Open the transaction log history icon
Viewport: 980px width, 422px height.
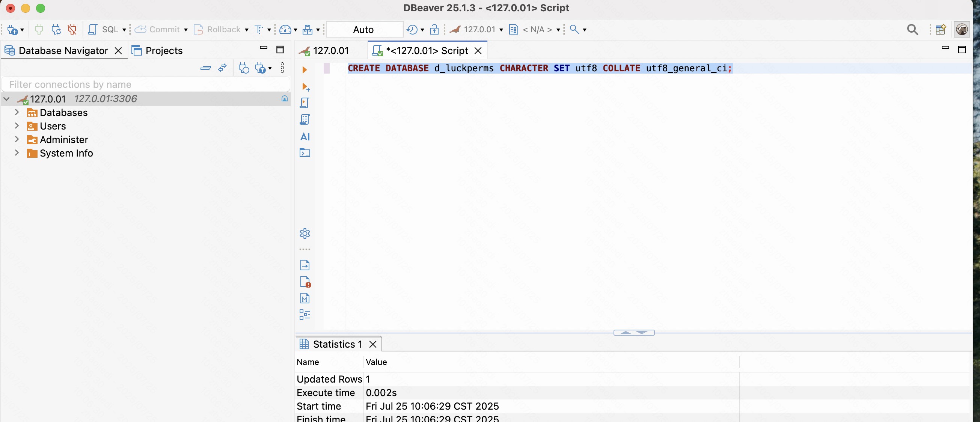click(412, 29)
